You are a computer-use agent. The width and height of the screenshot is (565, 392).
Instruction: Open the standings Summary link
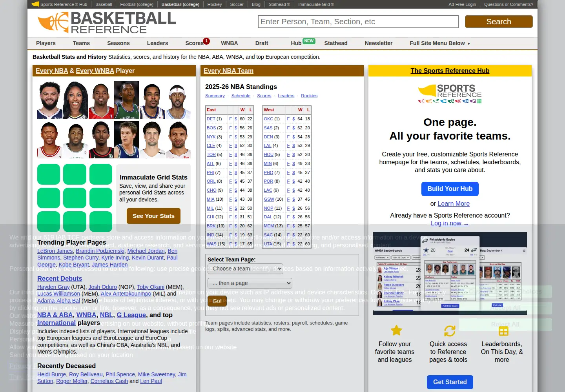click(215, 96)
